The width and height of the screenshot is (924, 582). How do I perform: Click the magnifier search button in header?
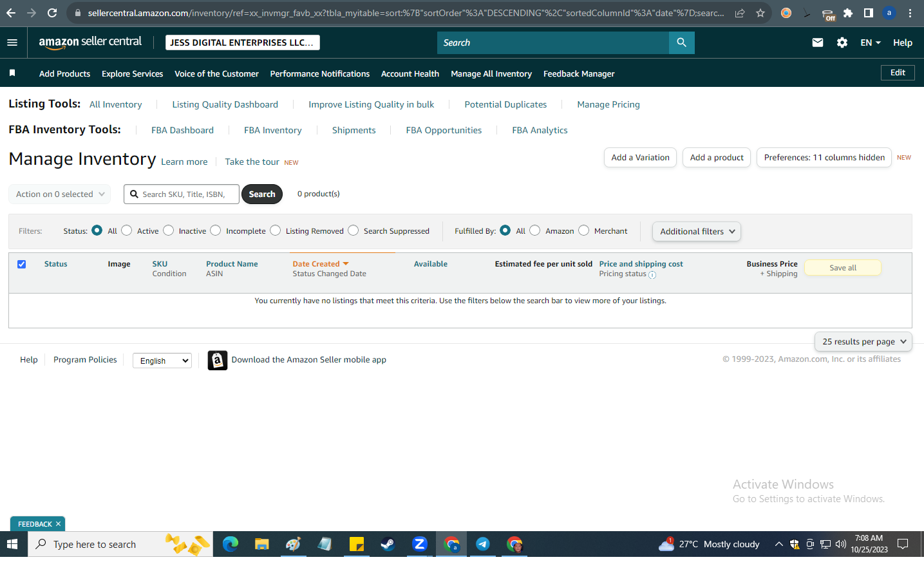click(681, 42)
